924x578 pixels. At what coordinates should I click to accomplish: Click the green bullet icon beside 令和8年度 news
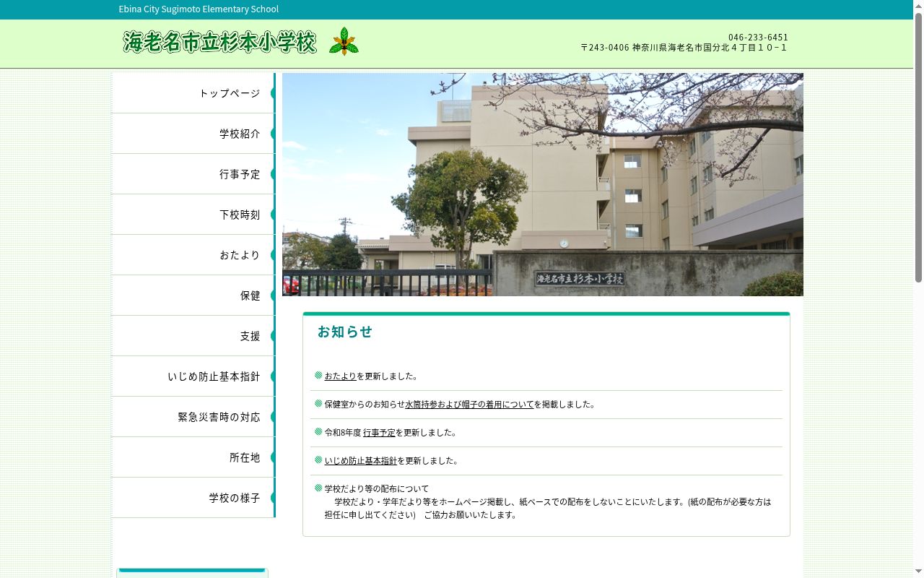coord(318,432)
